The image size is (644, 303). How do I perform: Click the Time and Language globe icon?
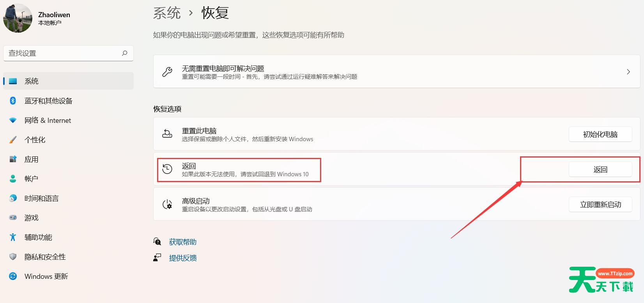13,198
